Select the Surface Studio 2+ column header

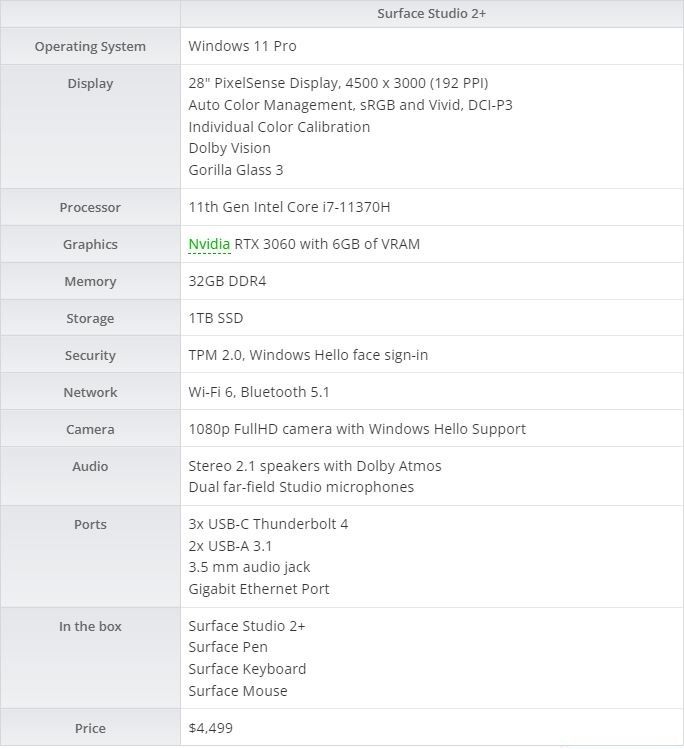click(x=431, y=13)
